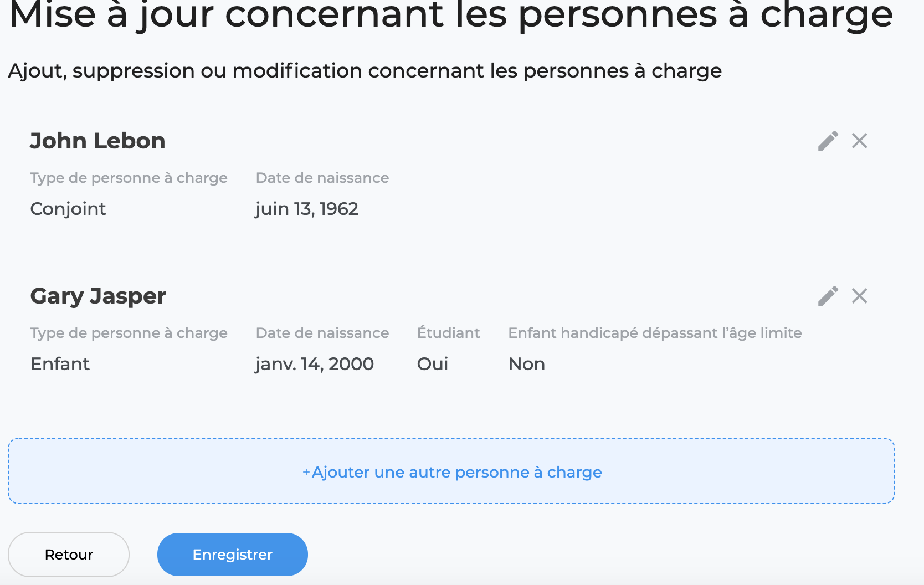Click the Oui value under Étudiant

[433, 364]
